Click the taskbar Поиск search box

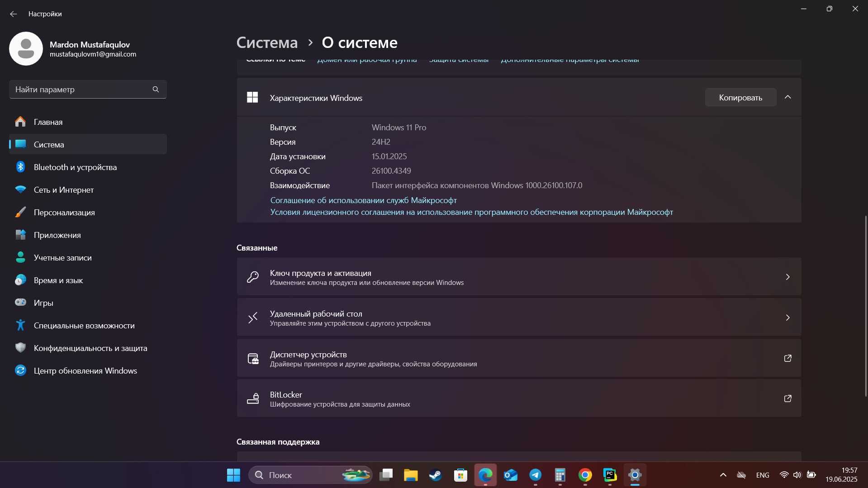(x=310, y=475)
